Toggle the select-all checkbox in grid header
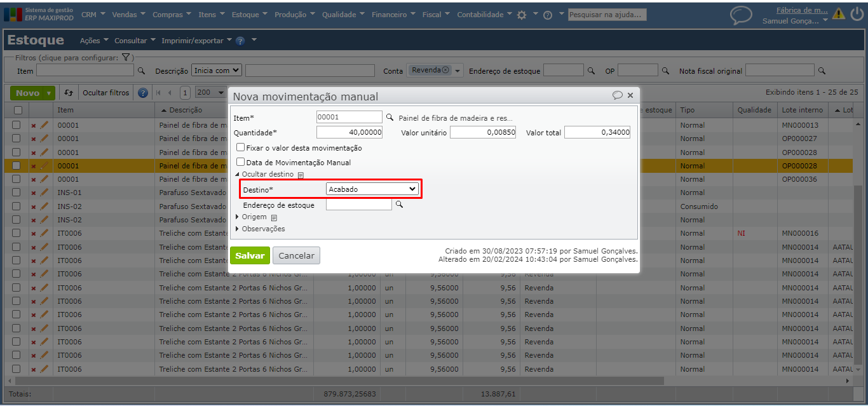 (18, 110)
